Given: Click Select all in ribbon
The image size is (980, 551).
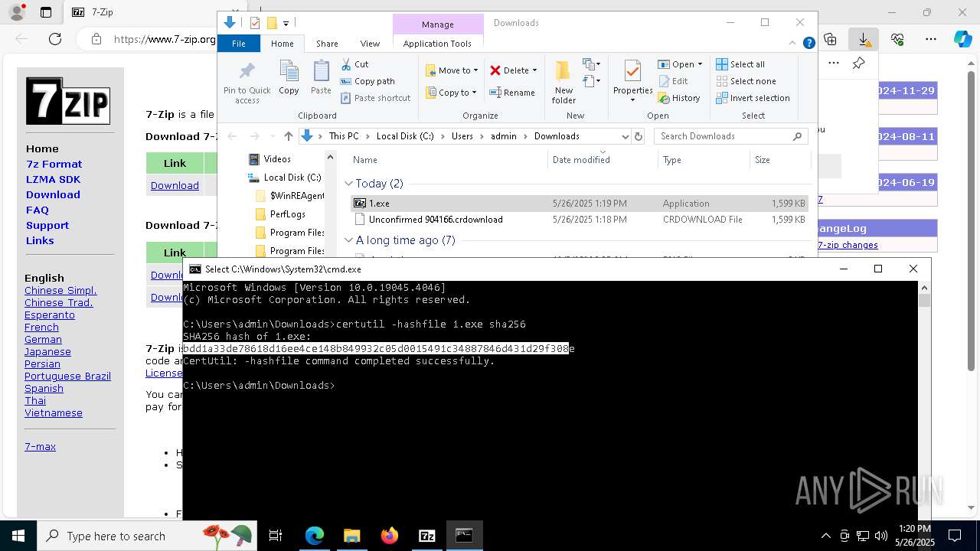Looking at the screenshot, I should [740, 64].
